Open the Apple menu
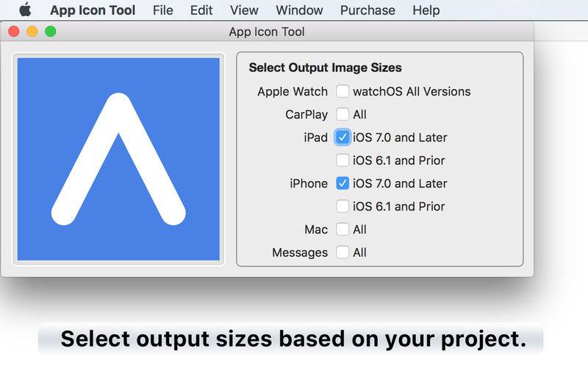 [25, 10]
